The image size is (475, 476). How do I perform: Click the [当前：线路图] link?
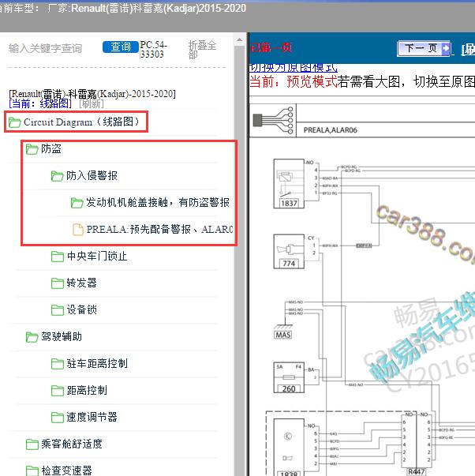tap(40, 104)
